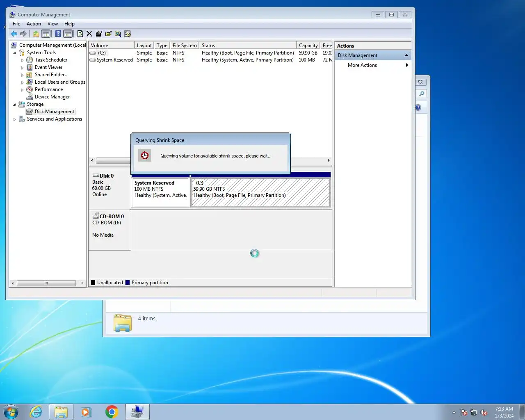This screenshot has height=420, width=525.
Task: Click the taskbar clock showing 7:13 AM
Action: pos(504,412)
